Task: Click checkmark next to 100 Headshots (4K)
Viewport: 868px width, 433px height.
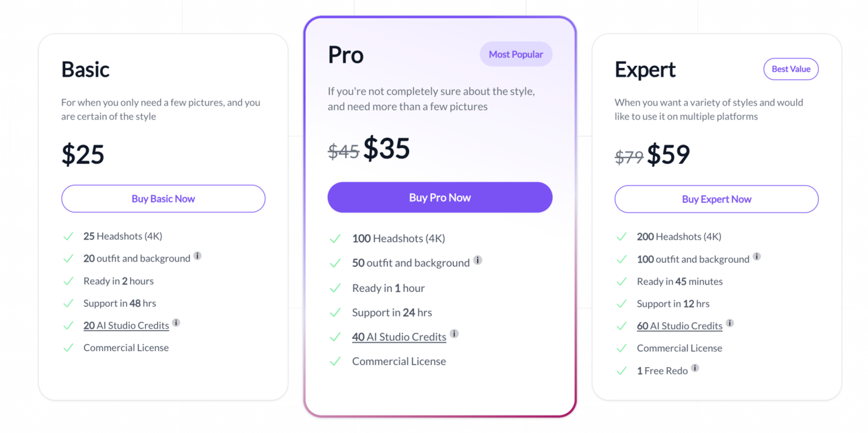Action: 335,239
